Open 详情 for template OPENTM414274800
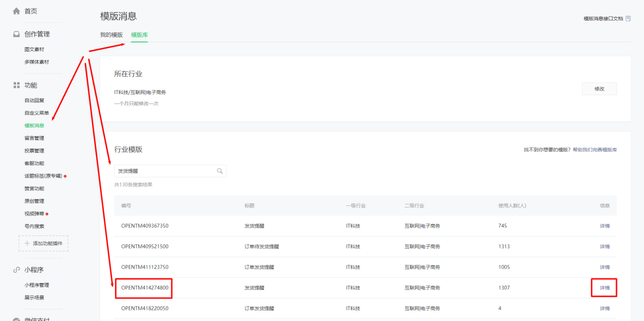644x321 pixels. pyautogui.click(x=604, y=288)
